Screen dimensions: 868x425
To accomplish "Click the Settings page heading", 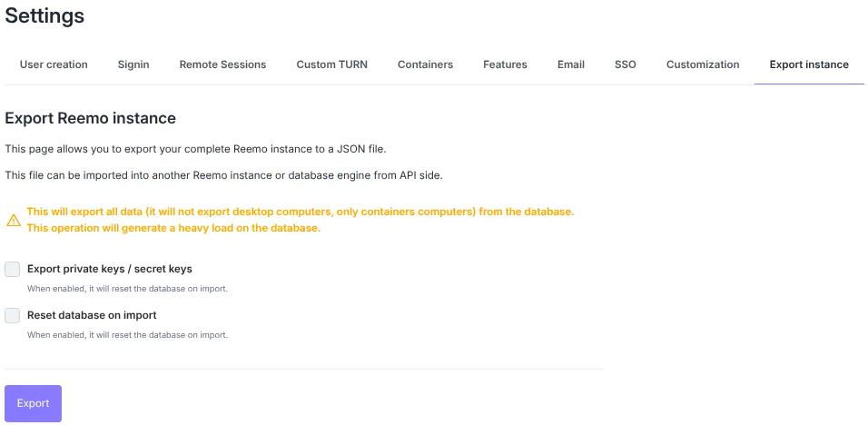I will 44,15.
